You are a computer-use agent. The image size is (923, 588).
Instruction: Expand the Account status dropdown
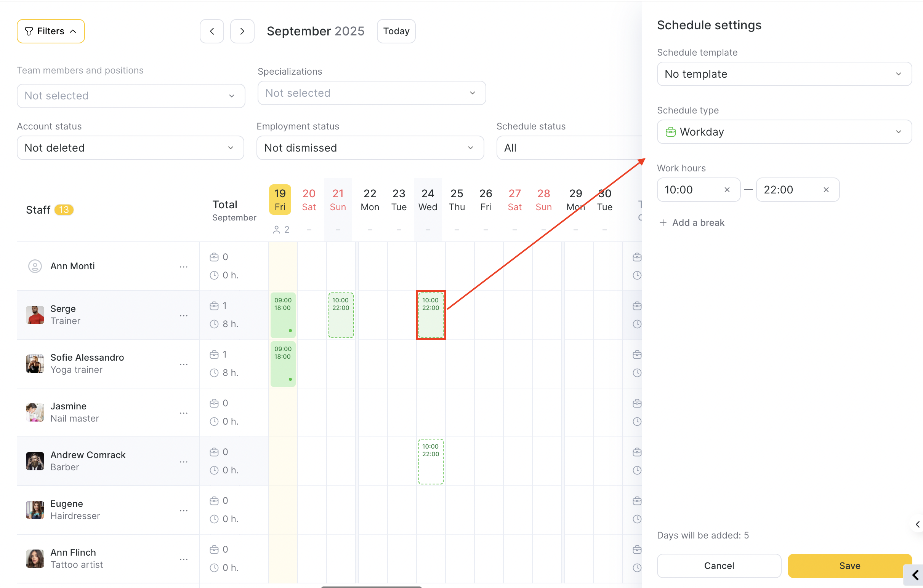pyautogui.click(x=130, y=148)
